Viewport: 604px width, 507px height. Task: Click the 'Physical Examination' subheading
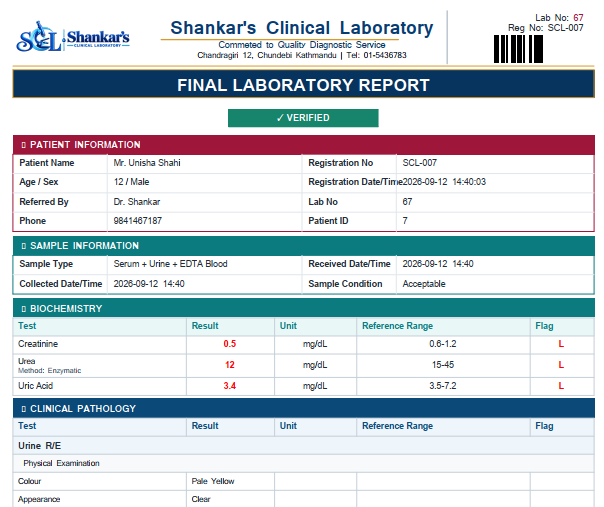pos(61,463)
